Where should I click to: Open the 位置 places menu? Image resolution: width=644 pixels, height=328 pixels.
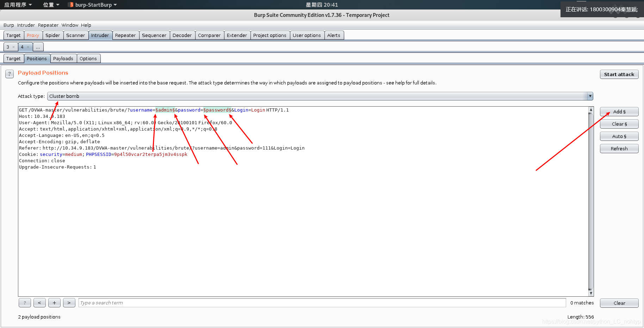coord(51,5)
